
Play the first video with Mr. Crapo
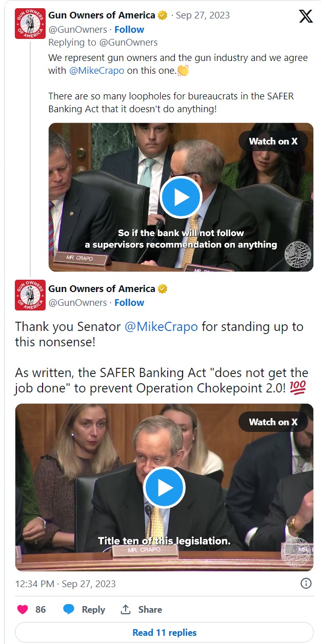click(x=180, y=197)
